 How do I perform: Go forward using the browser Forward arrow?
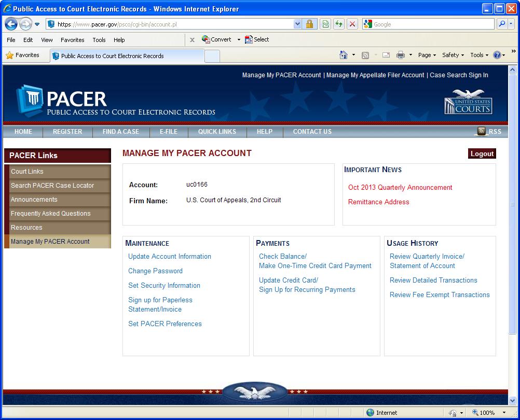click(x=25, y=24)
